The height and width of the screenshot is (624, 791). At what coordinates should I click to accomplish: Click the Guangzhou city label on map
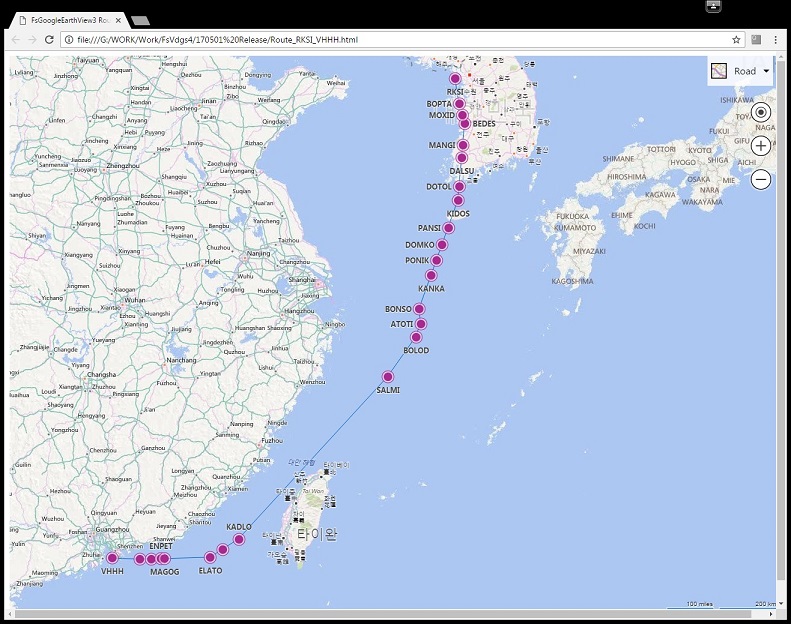click(x=112, y=529)
